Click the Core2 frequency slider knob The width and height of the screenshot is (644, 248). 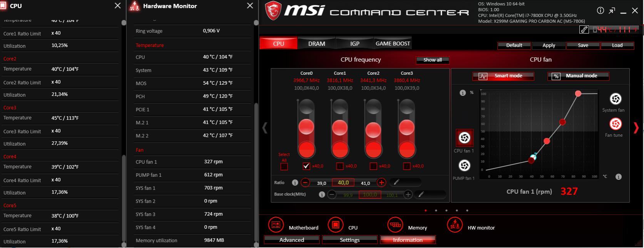[373, 130]
